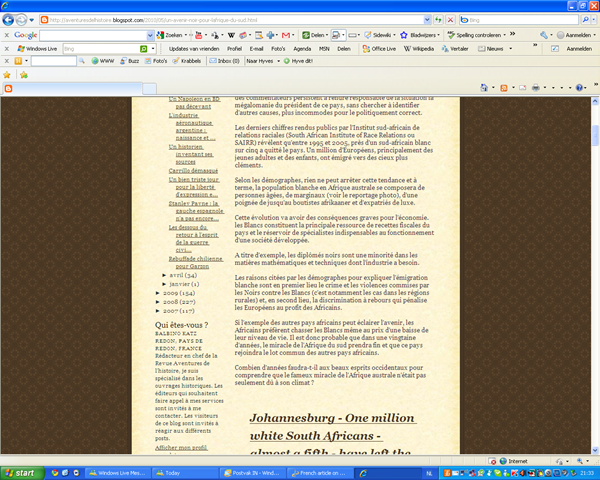Image resolution: width=600 pixels, height=480 pixels.
Task: Open the Office Live toolbar item
Action: [x=380, y=49]
